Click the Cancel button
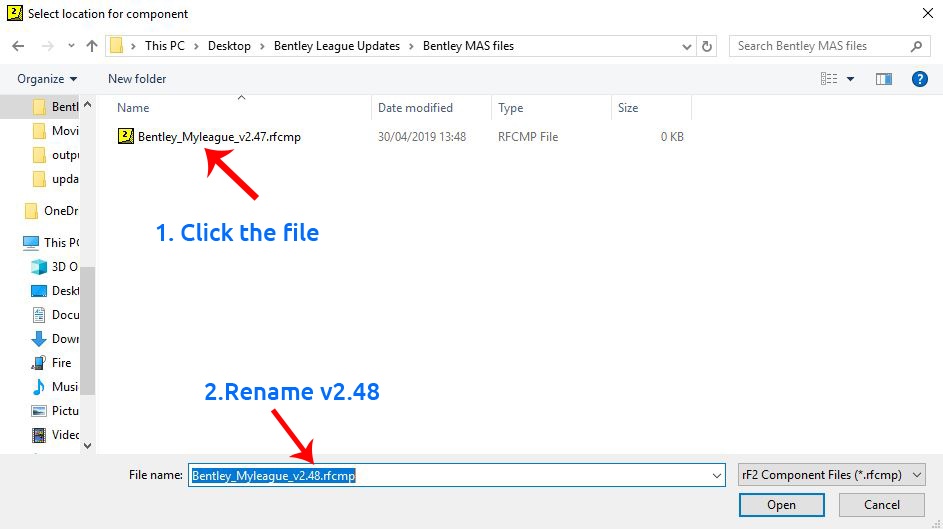 click(882, 505)
